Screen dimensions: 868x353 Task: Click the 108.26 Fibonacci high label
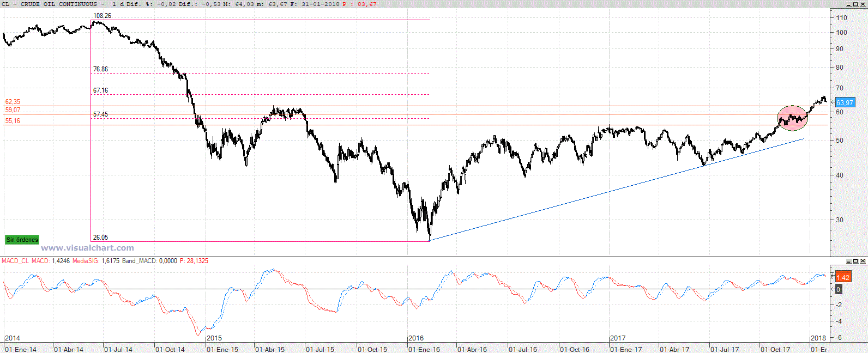click(102, 16)
